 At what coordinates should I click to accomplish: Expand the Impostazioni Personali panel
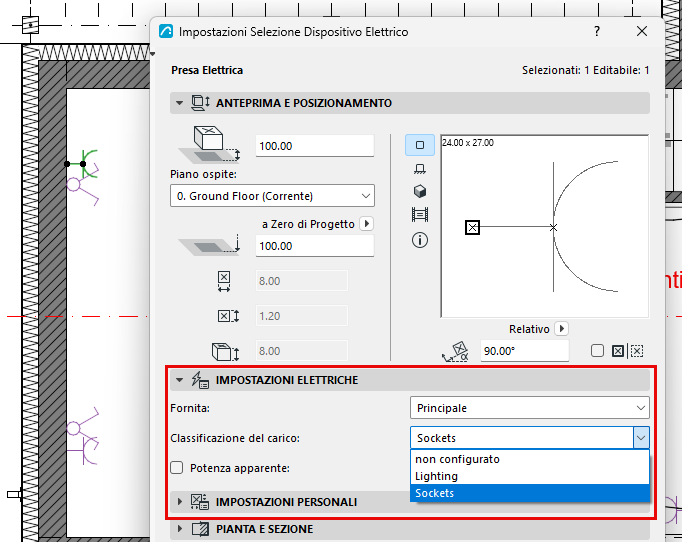click(x=179, y=502)
